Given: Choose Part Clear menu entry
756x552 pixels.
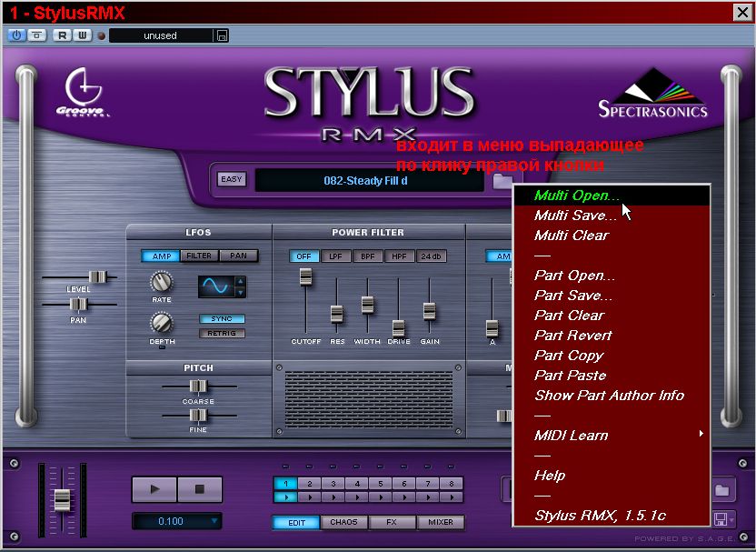Looking at the screenshot, I should point(612,316).
